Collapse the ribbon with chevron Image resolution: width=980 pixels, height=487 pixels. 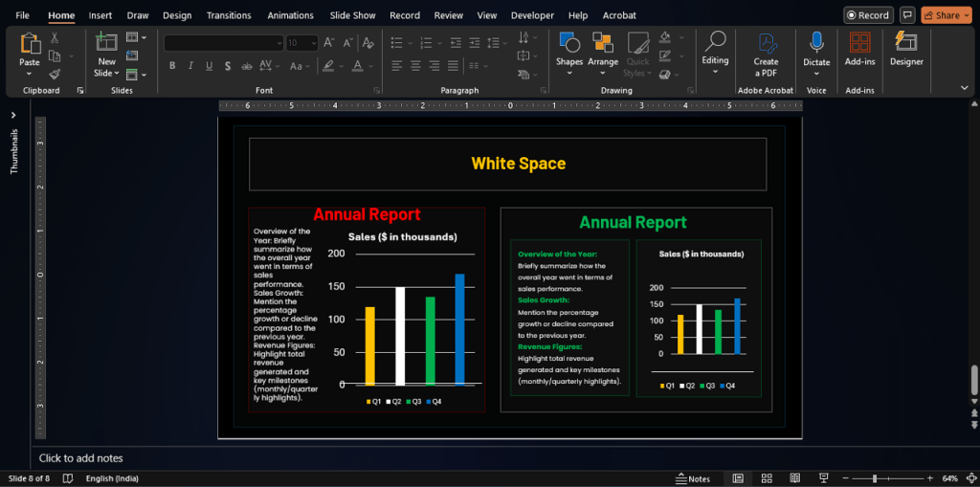(965, 88)
